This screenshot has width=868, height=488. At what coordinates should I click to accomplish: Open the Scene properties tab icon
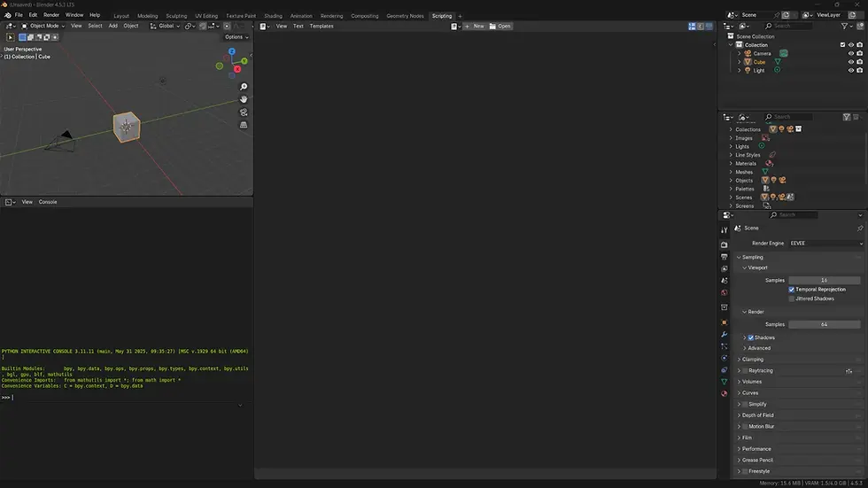pyautogui.click(x=725, y=281)
